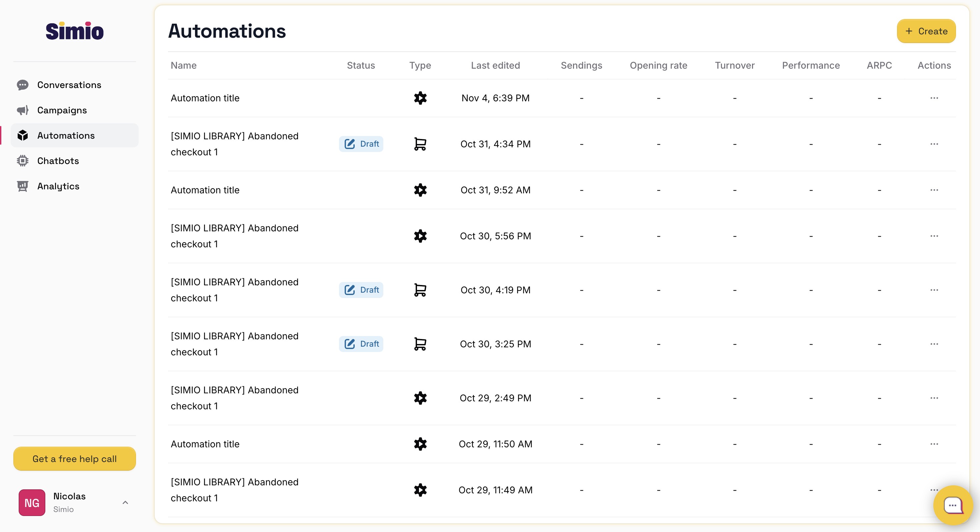Image resolution: width=980 pixels, height=532 pixels.
Task: Click the cart icon for Oct 31, 4:34 PM row
Action: click(x=420, y=144)
